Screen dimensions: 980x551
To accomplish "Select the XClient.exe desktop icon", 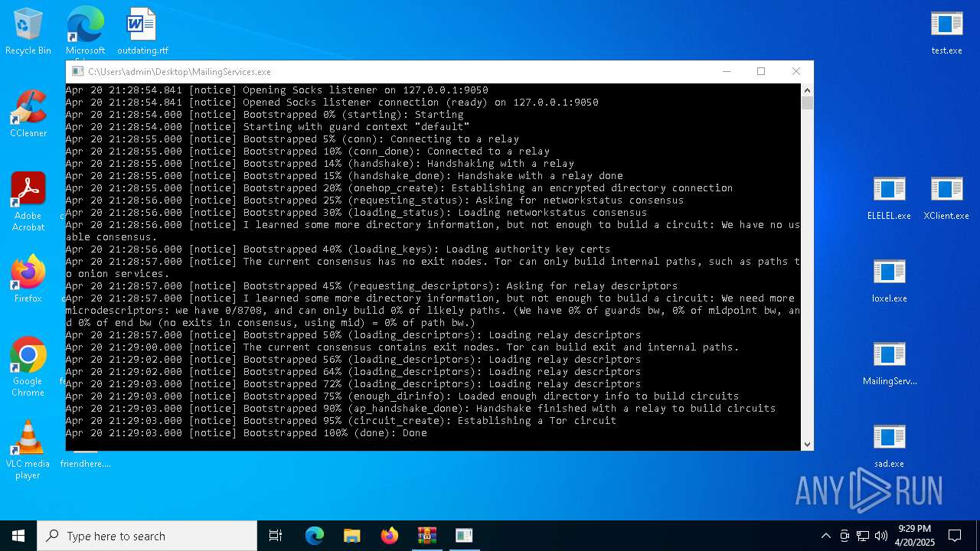I will click(x=947, y=197).
